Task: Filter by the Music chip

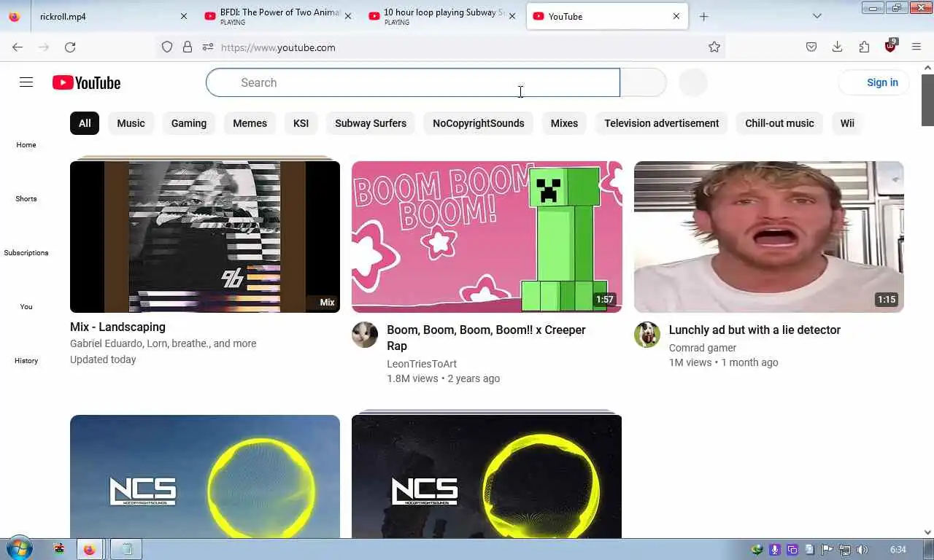Action: 131,123
